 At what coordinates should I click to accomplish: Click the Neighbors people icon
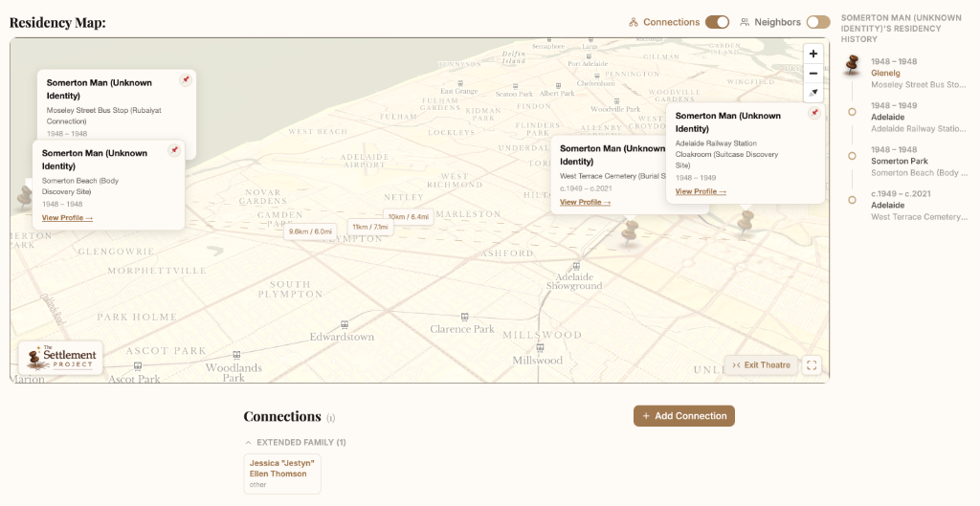pyautogui.click(x=745, y=23)
